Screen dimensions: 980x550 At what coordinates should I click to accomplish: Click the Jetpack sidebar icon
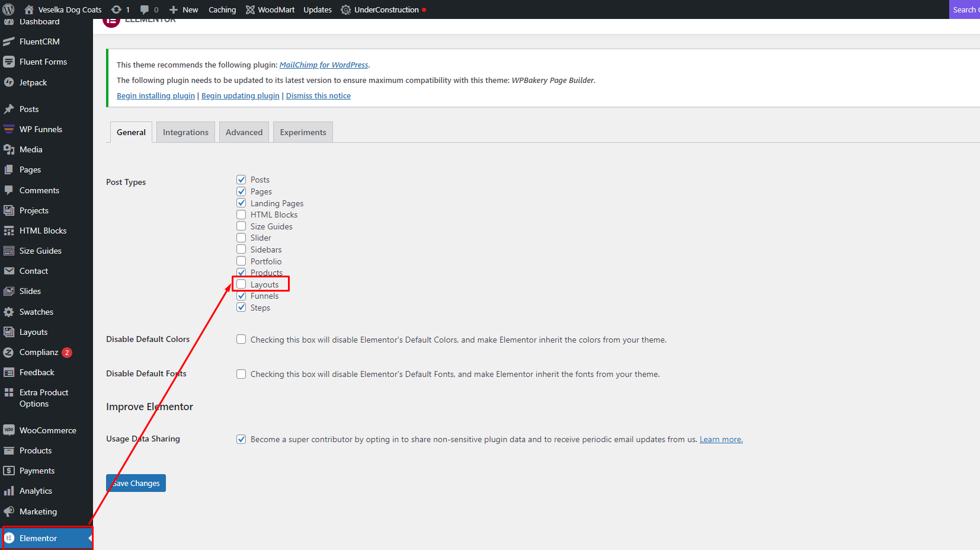pyautogui.click(x=9, y=82)
